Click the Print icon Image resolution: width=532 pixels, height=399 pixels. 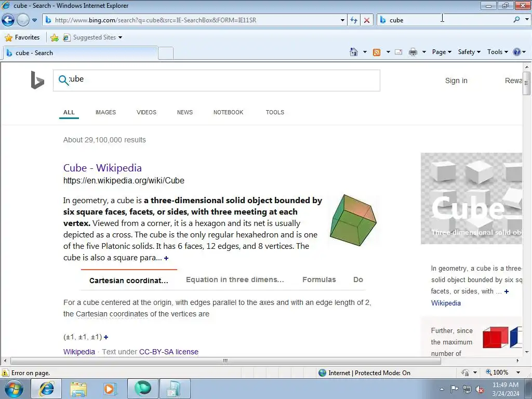413,52
